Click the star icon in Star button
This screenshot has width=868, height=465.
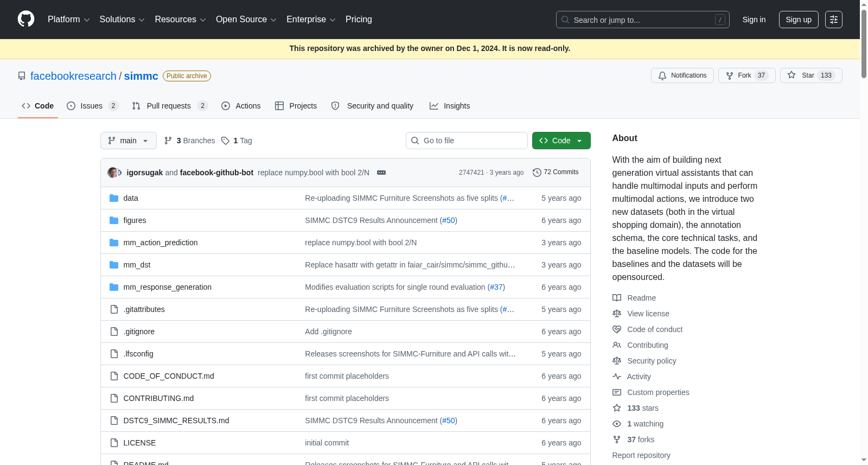pos(792,75)
